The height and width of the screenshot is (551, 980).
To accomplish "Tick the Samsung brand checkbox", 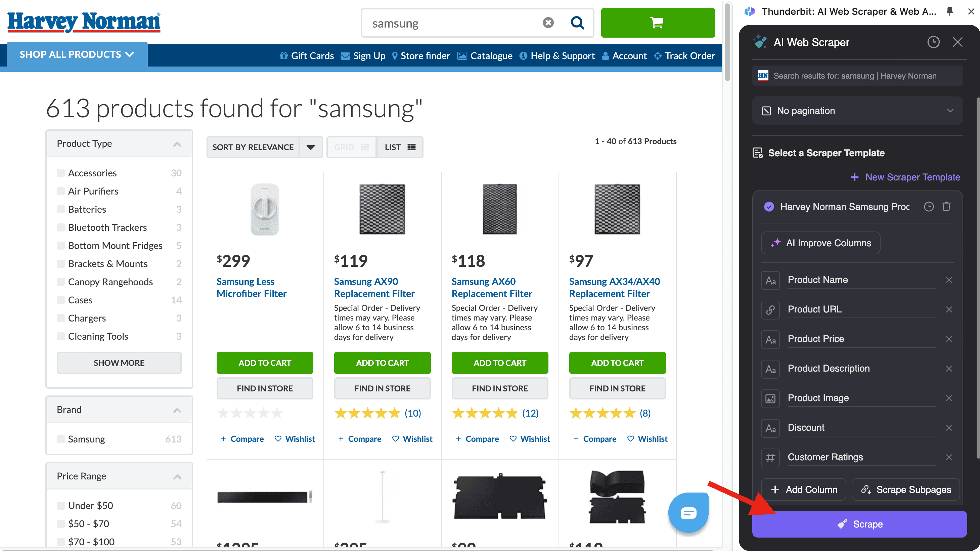I will point(60,439).
